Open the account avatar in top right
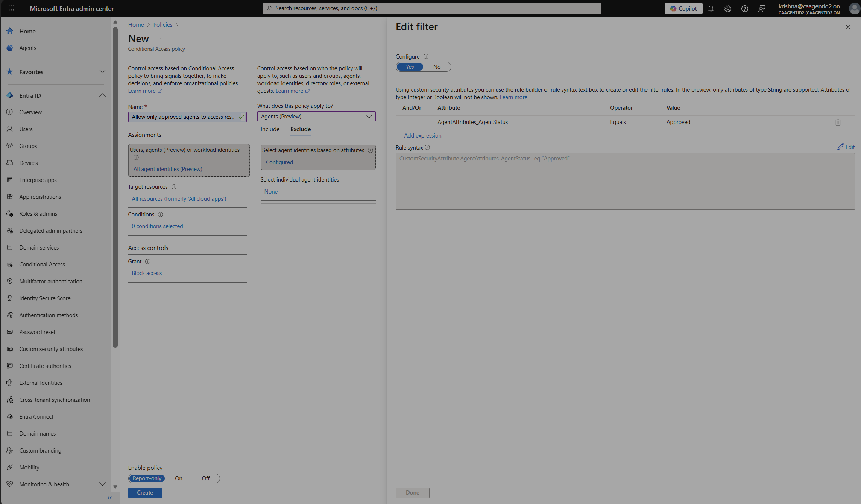This screenshot has height=504, width=861. pyautogui.click(x=854, y=8)
